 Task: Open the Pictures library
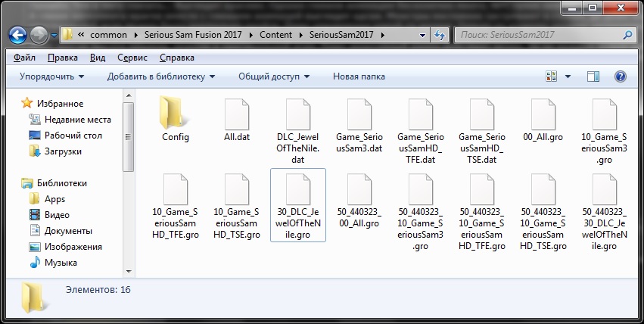[x=65, y=247]
